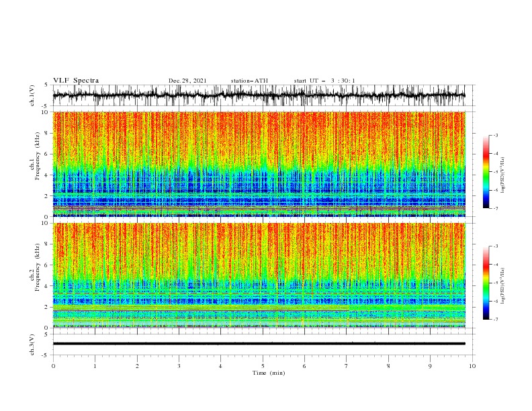Click the time axis tick label '5'

pos(263,366)
